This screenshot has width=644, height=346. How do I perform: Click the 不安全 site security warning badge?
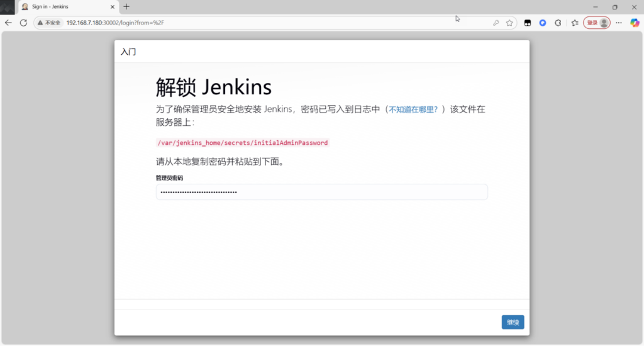tap(49, 23)
